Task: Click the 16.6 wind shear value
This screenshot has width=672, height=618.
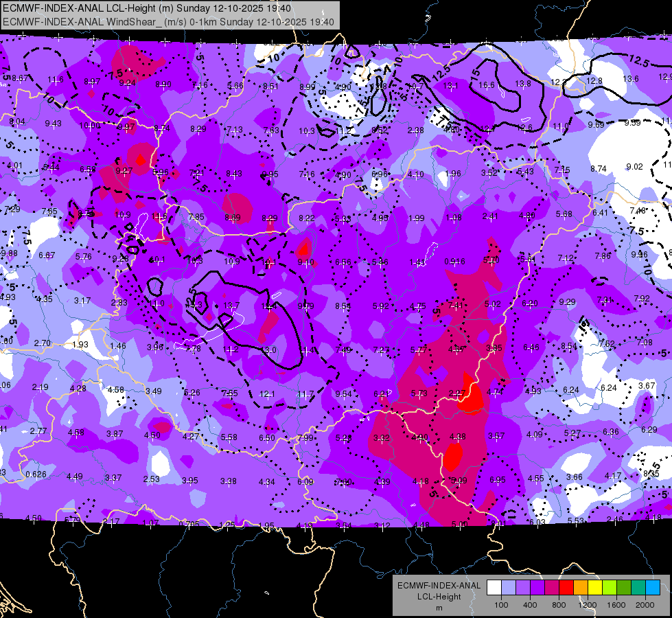Action: pyautogui.click(x=487, y=85)
